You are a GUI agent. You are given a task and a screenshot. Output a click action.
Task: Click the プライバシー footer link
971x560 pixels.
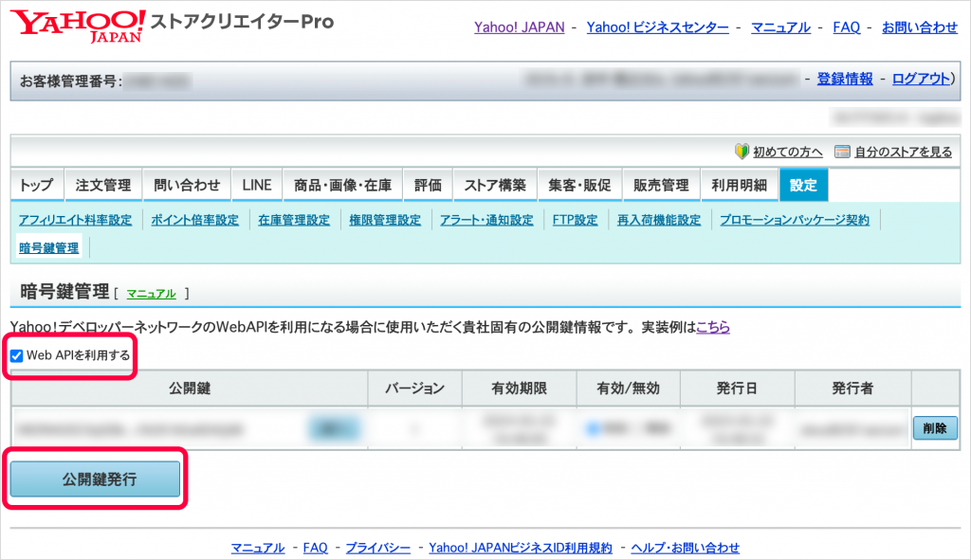pos(377,548)
